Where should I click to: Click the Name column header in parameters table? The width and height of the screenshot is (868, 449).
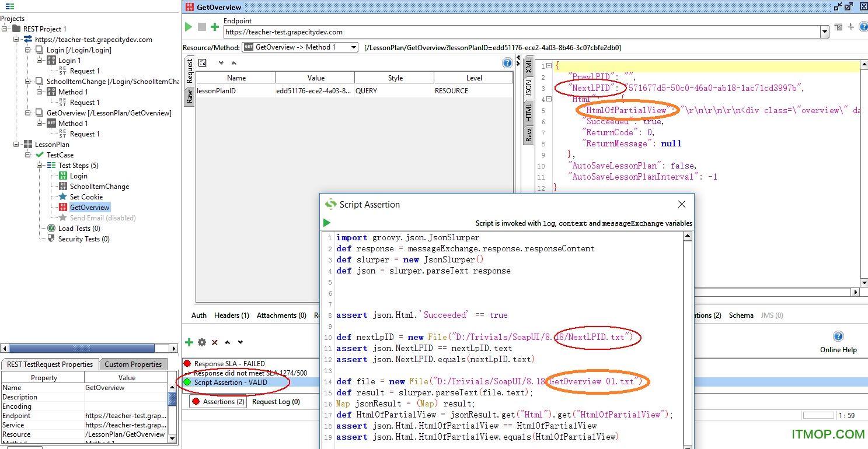[236, 78]
